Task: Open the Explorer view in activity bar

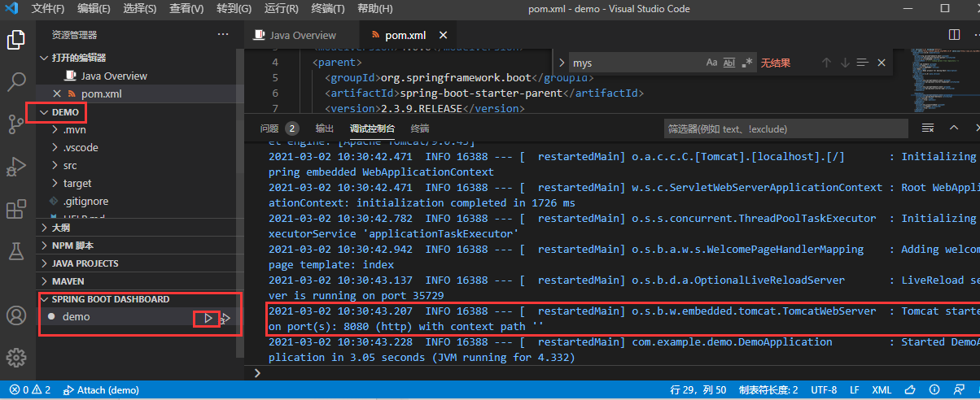Action: 16,40
